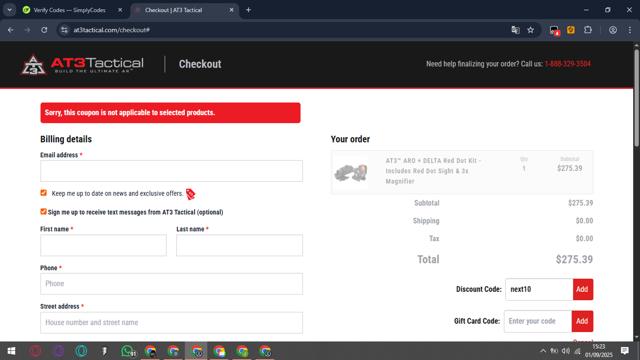Focus the Phone field
640x360 pixels.
(171, 284)
